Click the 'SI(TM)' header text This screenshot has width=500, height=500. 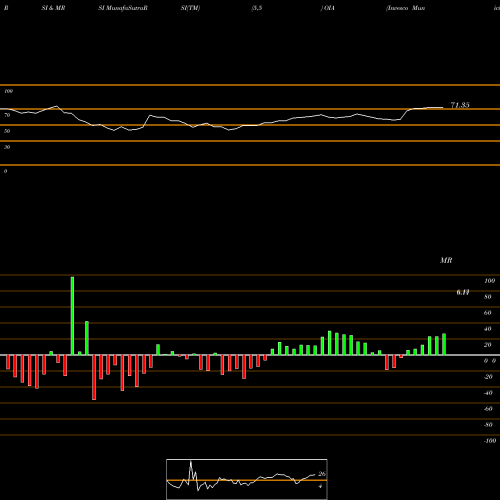click(x=190, y=8)
